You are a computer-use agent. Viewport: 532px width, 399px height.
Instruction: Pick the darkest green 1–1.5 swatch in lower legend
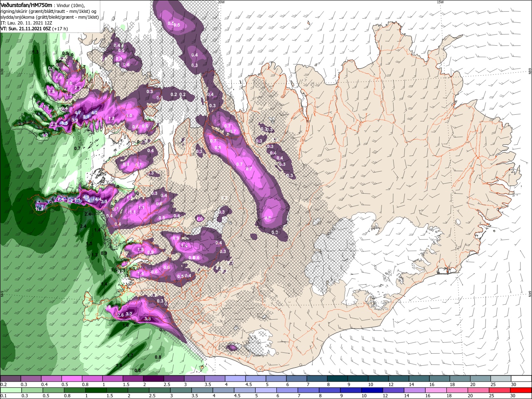coord(96,390)
